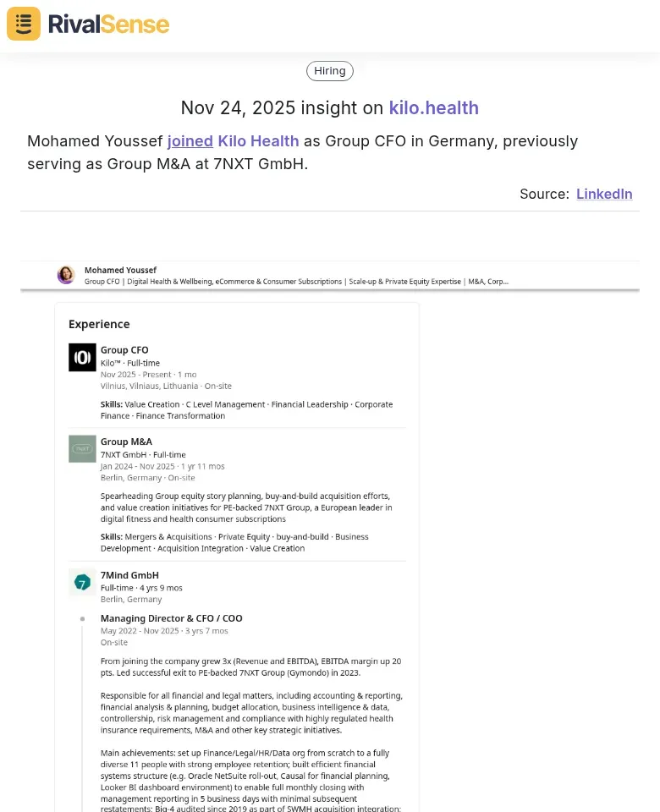Click the Managing Director & CFO / COO role
This screenshot has height=812, width=660.
click(x=171, y=618)
